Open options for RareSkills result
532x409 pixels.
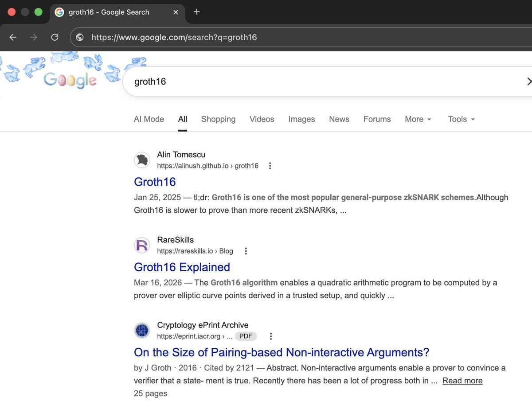click(246, 251)
